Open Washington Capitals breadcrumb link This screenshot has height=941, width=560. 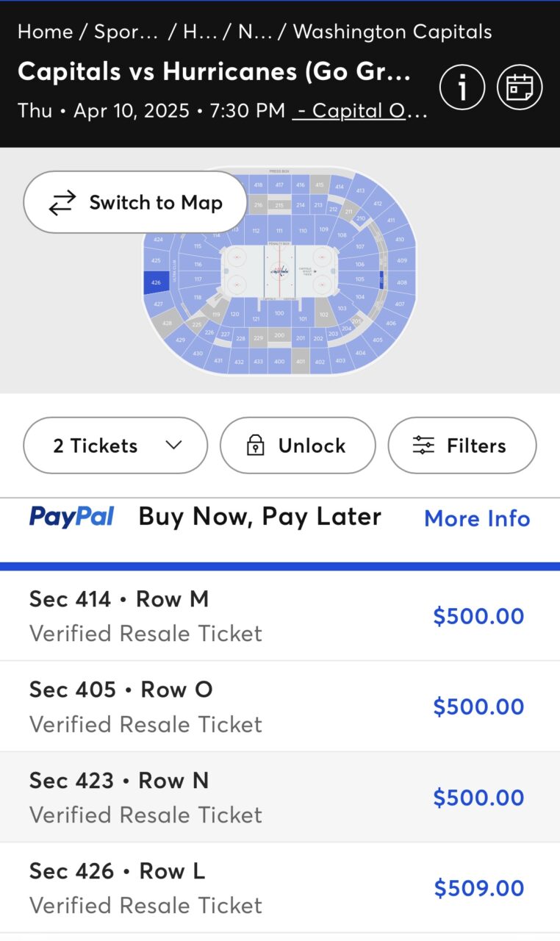pos(392,32)
